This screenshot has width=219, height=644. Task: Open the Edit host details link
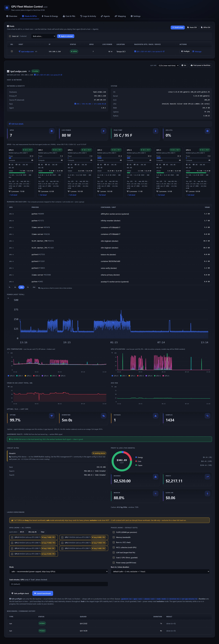(16, 124)
